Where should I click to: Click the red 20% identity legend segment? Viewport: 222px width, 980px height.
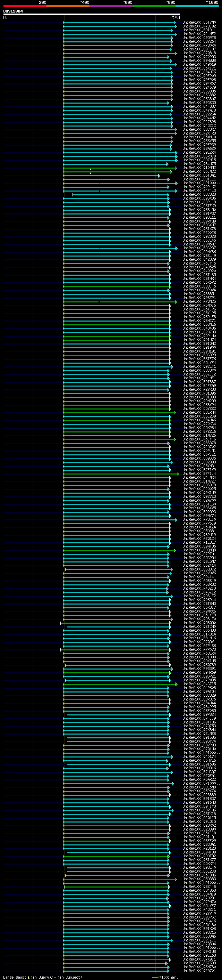pyautogui.click(x=25, y=6)
